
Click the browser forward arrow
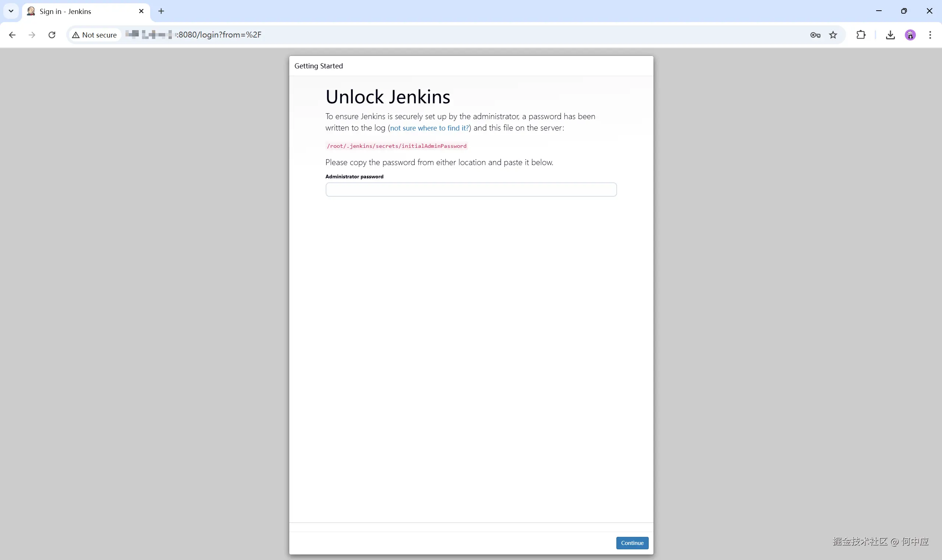coord(32,35)
